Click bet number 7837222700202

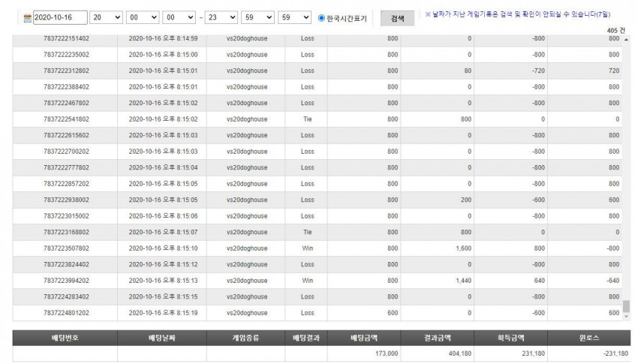pyautogui.click(x=66, y=152)
